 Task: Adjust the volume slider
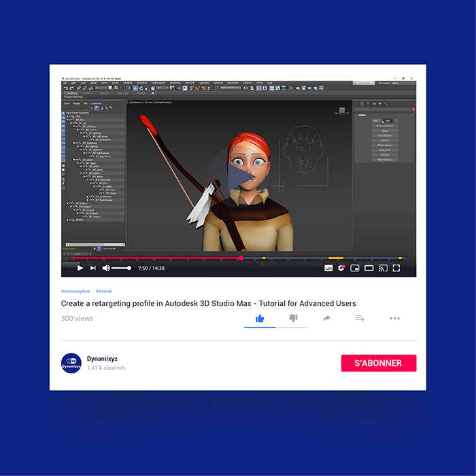point(121,268)
